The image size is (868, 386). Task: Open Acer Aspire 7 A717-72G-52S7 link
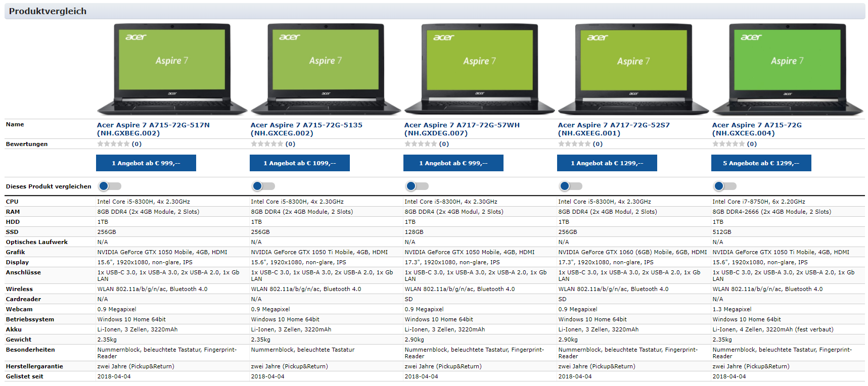pyautogui.click(x=614, y=129)
